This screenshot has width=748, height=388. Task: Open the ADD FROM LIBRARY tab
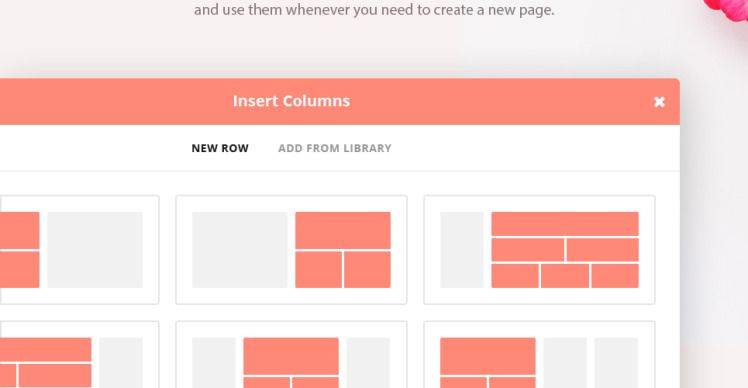point(335,148)
